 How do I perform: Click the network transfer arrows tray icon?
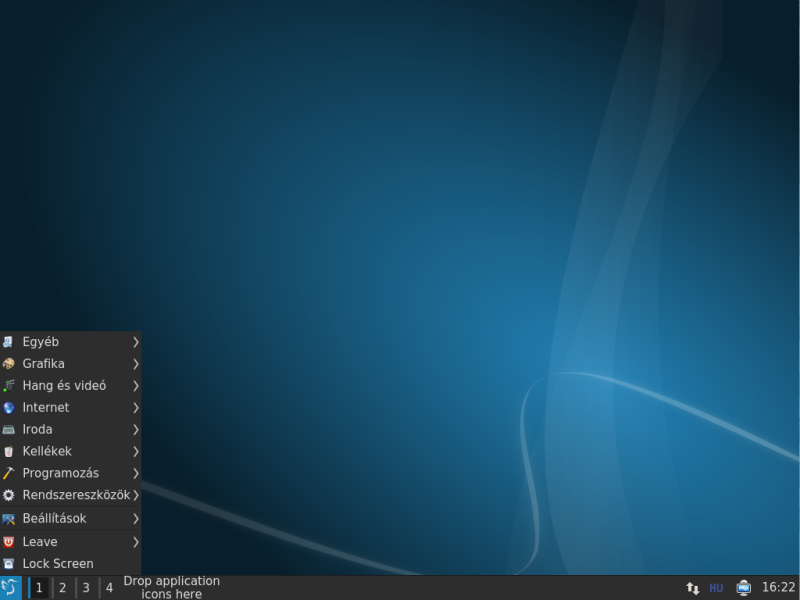692,588
